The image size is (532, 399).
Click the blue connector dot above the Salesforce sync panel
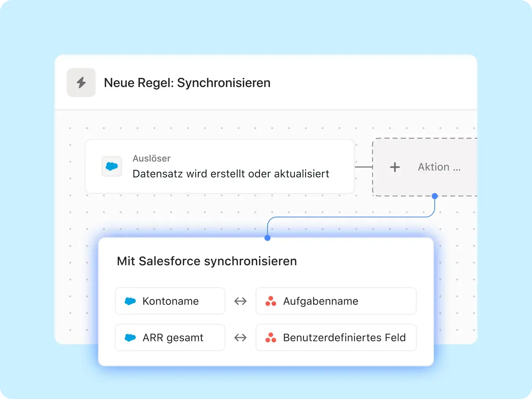(268, 238)
